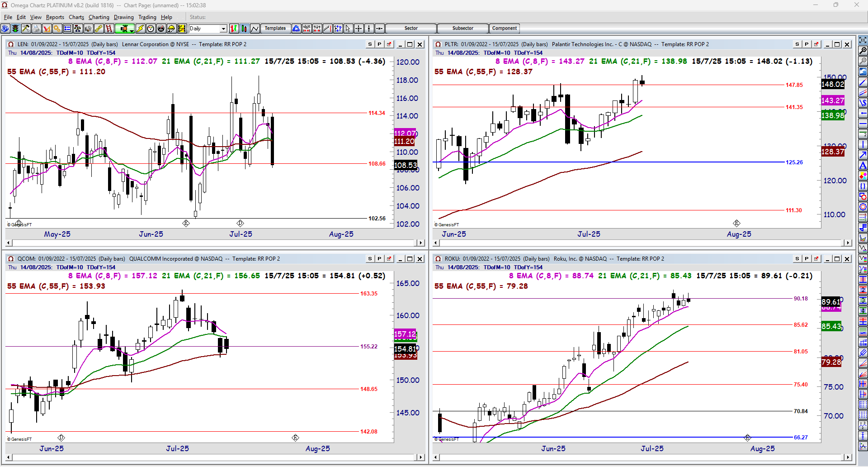This screenshot has height=467, width=868.
Task: Click the Sector button
Action: point(411,29)
